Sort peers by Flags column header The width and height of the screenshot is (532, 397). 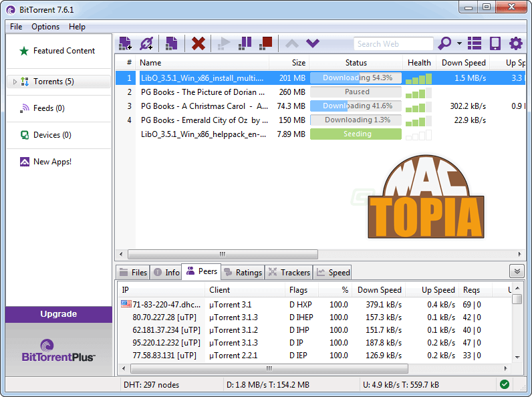tap(301, 290)
